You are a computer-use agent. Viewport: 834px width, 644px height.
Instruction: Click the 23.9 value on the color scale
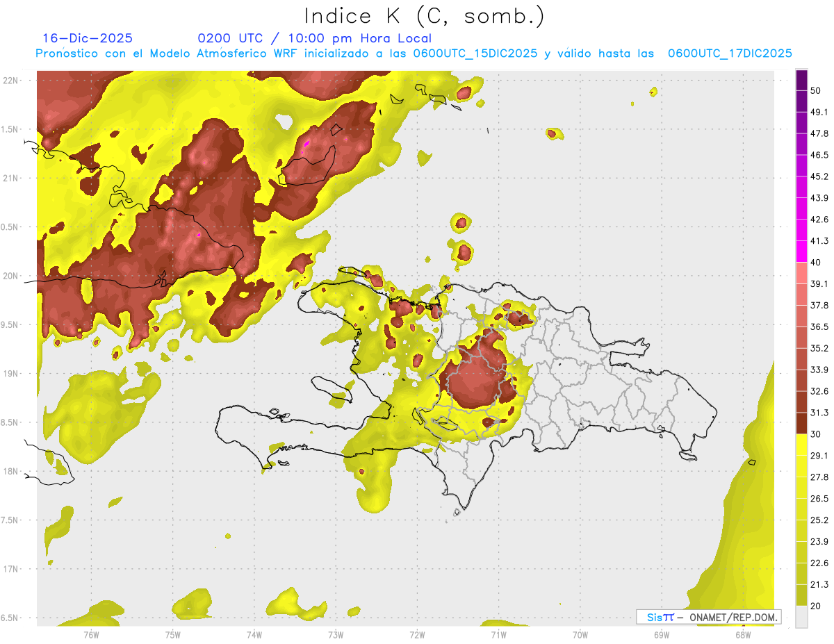tap(819, 541)
